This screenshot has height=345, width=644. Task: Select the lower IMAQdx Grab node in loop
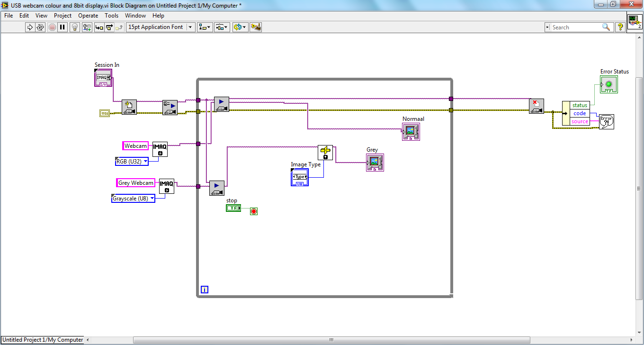pos(217,188)
